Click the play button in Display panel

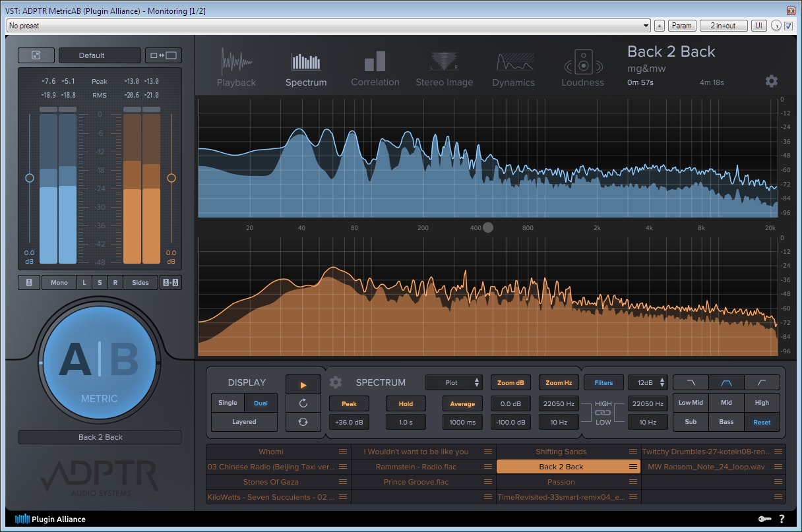pos(303,384)
